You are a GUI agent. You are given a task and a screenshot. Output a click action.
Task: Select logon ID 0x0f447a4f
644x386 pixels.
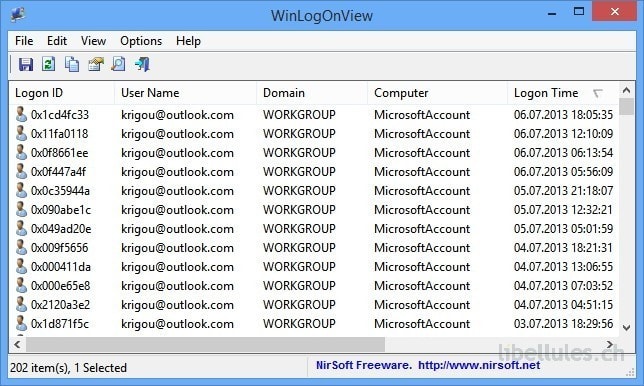coord(58,172)
